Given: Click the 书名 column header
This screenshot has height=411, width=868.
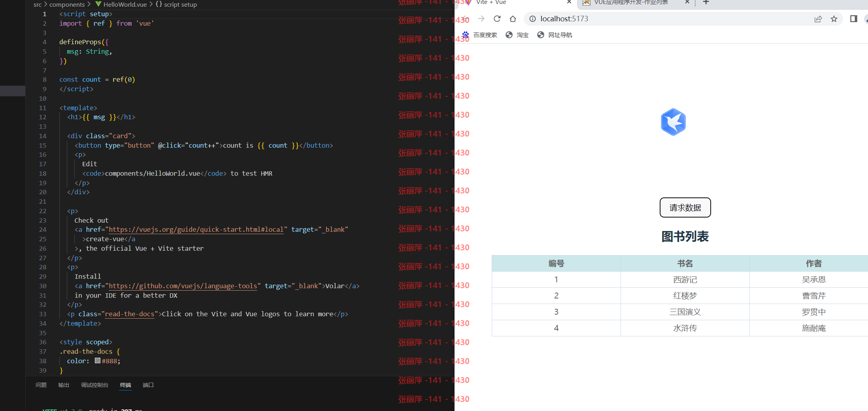Looking at the screenshot, I should point(685,263).
